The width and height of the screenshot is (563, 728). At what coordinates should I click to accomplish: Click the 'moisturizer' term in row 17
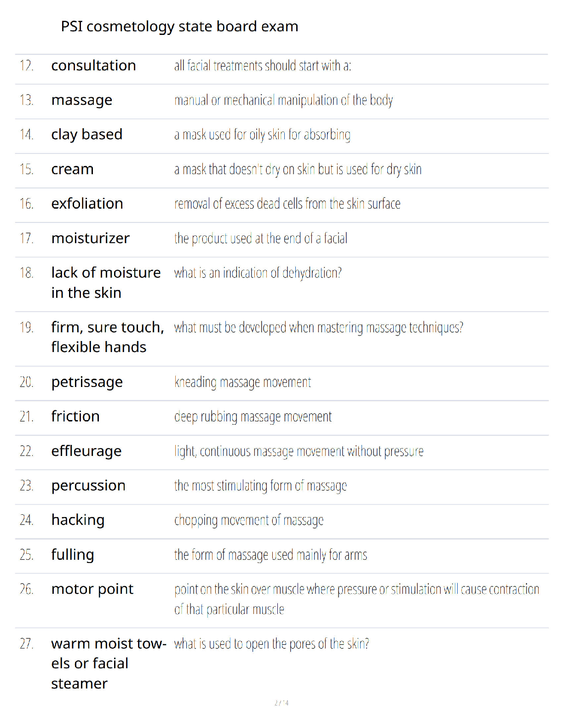coord(91,238)
